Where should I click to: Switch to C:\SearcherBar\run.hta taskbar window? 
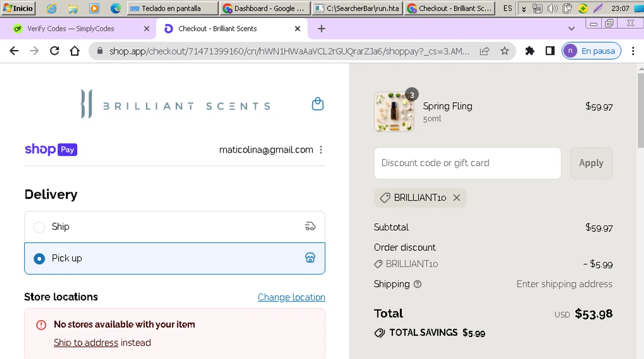(x=357, y=8)
